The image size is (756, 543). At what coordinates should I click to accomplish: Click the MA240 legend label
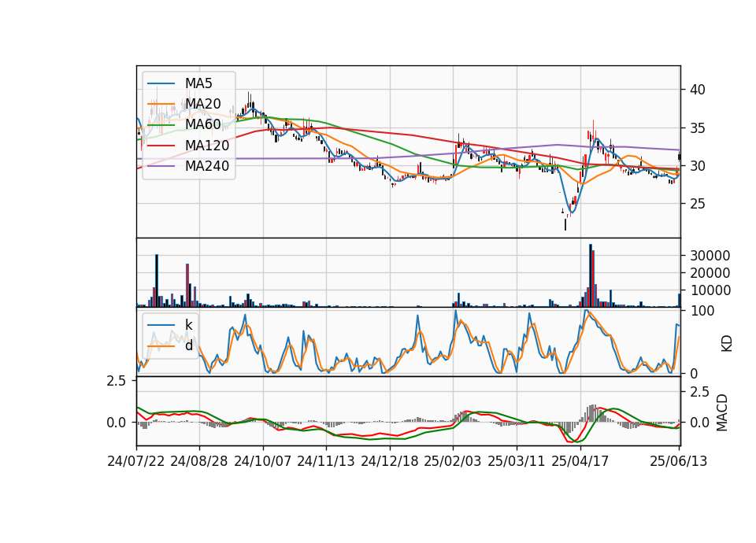coord(207,166)
